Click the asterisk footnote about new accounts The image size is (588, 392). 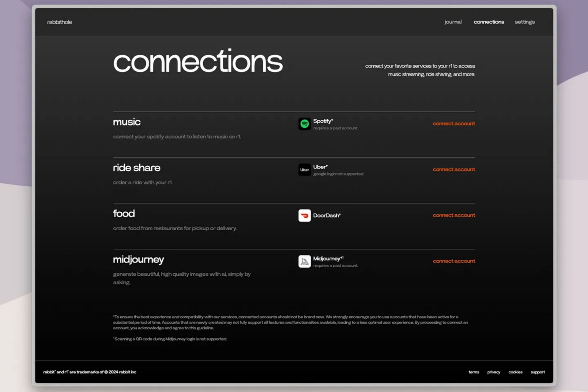click(290, 322)
